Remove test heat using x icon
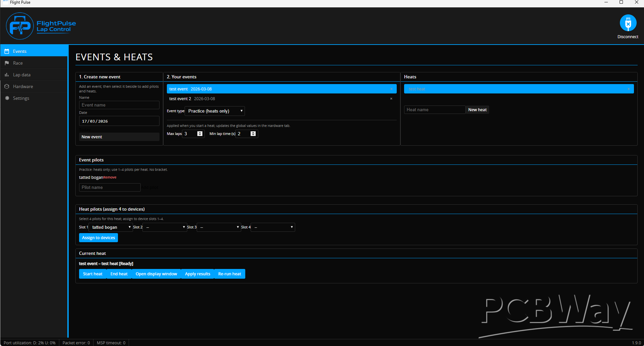Viewport: 644px width, 346px height. (628, 89)
